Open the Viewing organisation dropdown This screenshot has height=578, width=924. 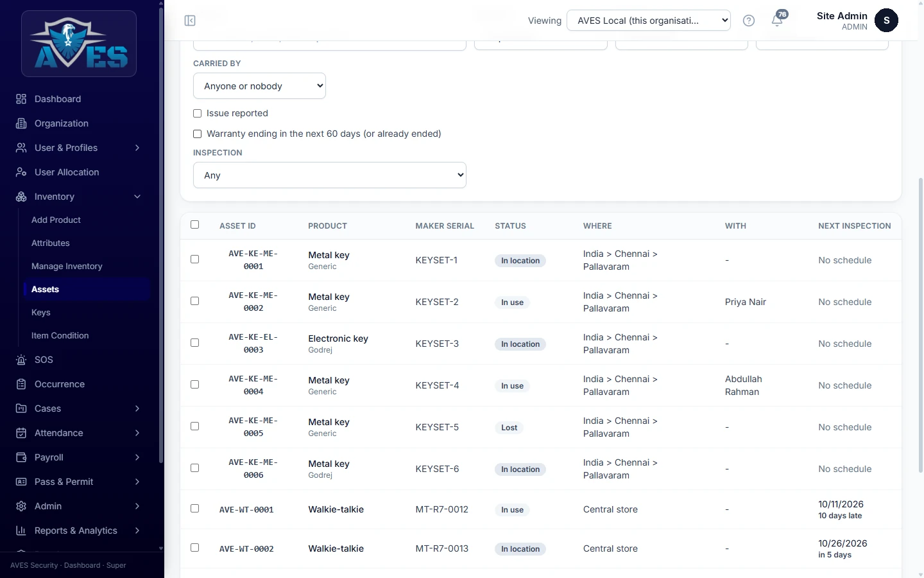[649, 21]
